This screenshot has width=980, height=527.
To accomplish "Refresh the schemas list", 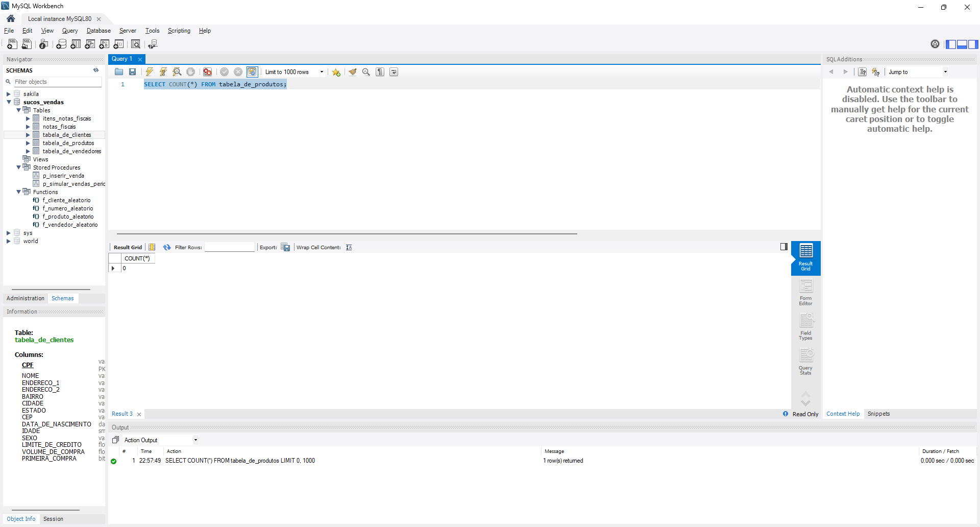I will [96, 70].
